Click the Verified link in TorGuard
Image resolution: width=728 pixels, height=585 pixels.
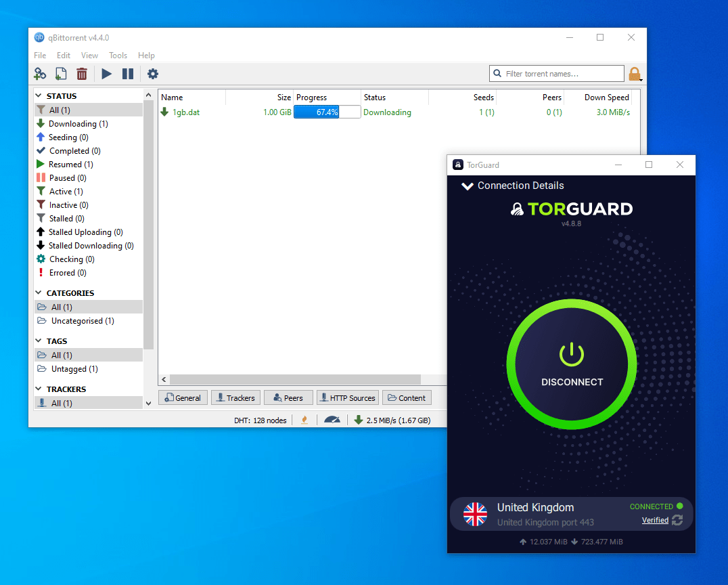pyautogui.click(x=654, y=520)
